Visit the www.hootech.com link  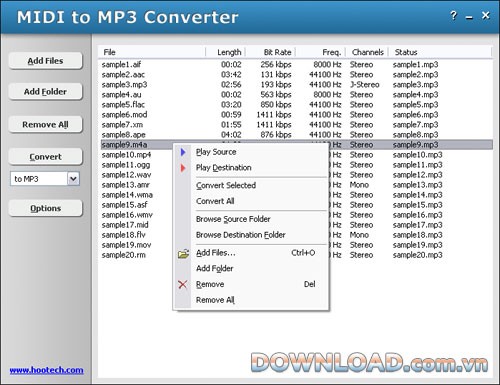[x=46, y=370]
